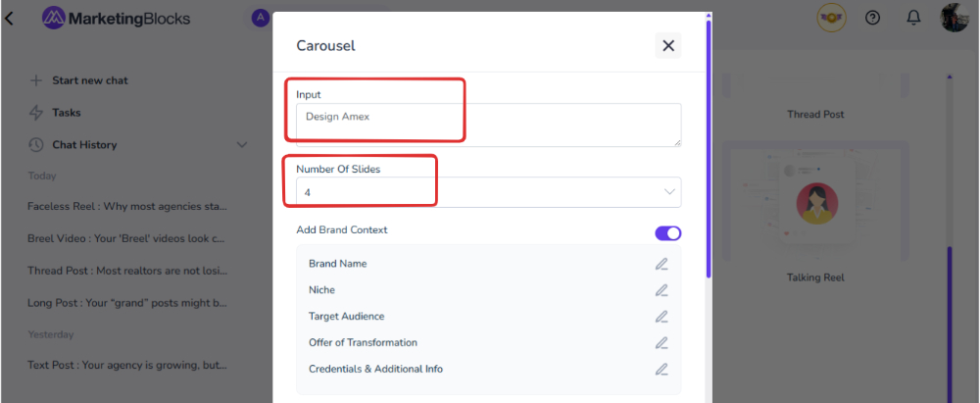Disable the Add Brand Context toggle
Image resolution: width=980 pixels, height=403 pixels.
coord(667,233)
